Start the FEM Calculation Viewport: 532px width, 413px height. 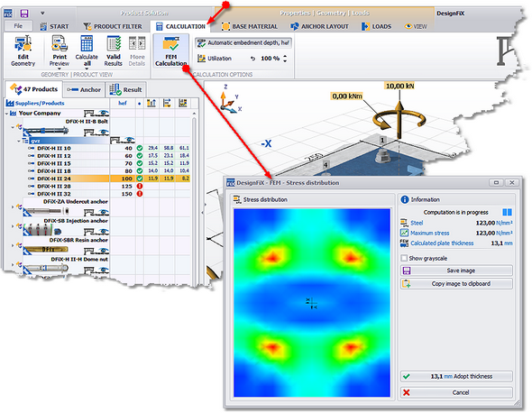point(171,50)
